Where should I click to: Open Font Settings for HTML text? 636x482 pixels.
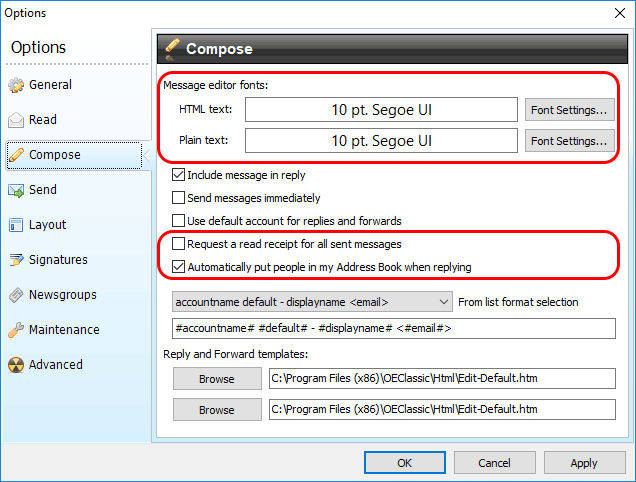pyautogui.click(x=569, y=110)
